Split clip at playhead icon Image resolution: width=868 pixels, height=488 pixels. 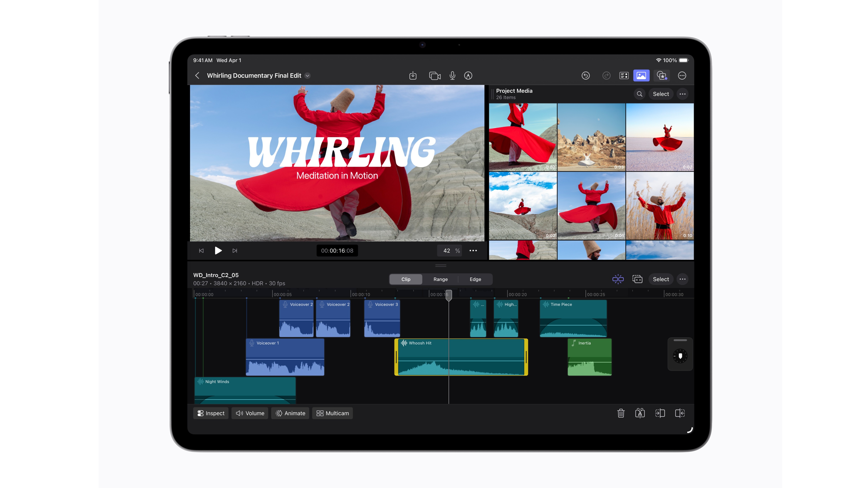click(640, 413)
